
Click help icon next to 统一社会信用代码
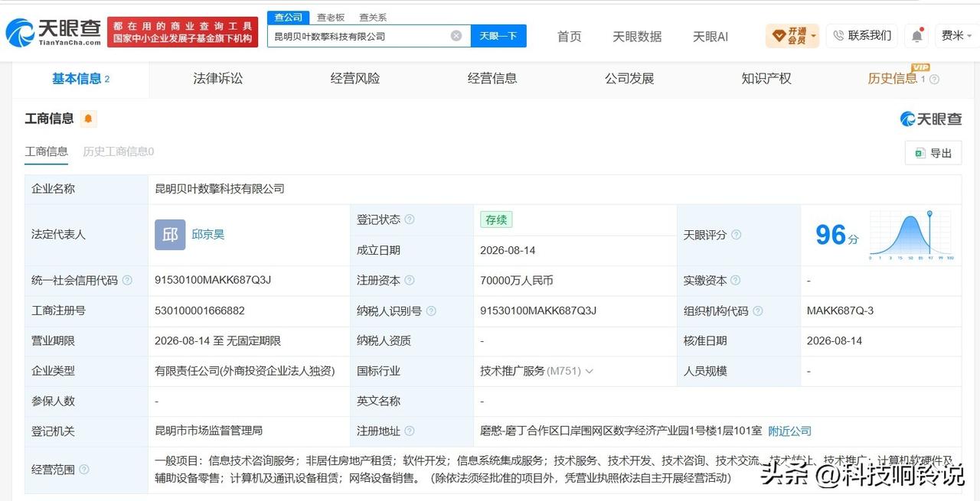click(x=127, y=281)
